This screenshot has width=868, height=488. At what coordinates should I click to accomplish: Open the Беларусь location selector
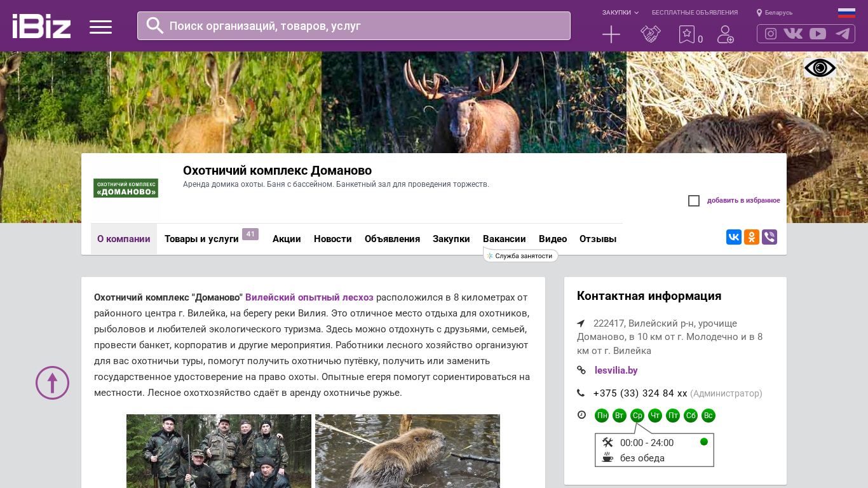pyautogui.click(x=775, y=13)
